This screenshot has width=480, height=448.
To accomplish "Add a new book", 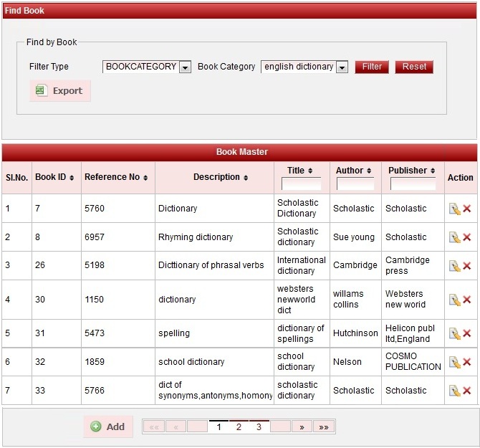I will 108,426.
